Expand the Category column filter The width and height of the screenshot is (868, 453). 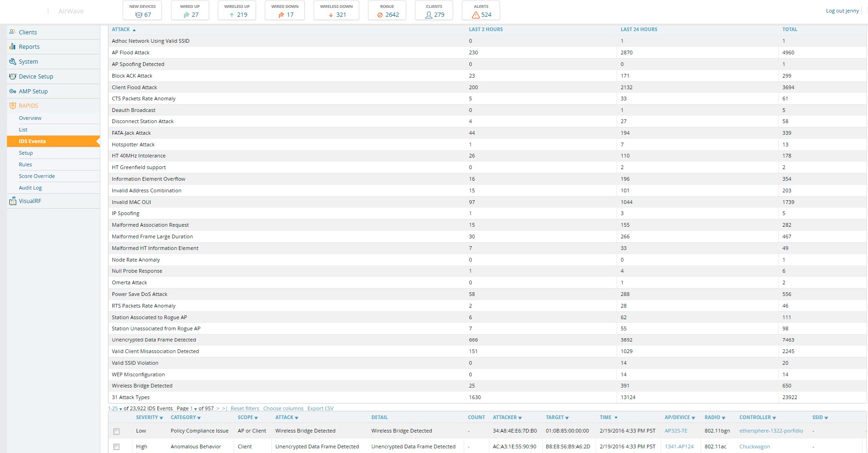(199, 418)
